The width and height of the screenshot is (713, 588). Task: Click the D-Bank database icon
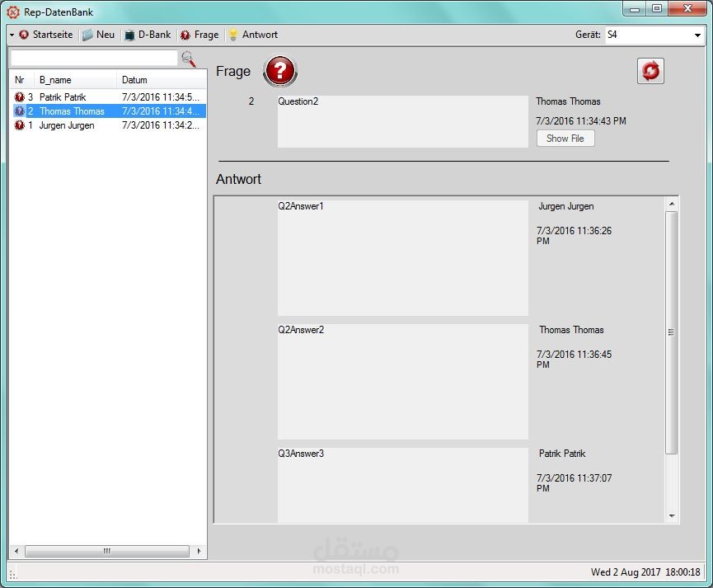[x=129, y=35]
